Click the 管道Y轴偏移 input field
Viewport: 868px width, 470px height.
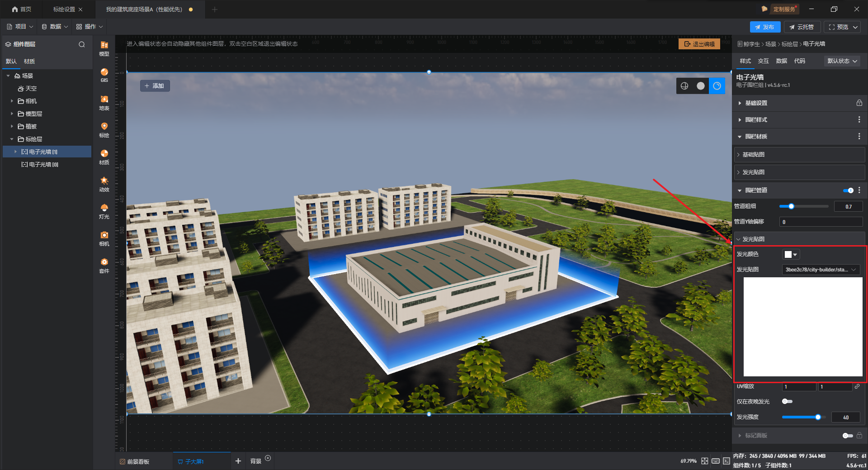tap(821, 222)
